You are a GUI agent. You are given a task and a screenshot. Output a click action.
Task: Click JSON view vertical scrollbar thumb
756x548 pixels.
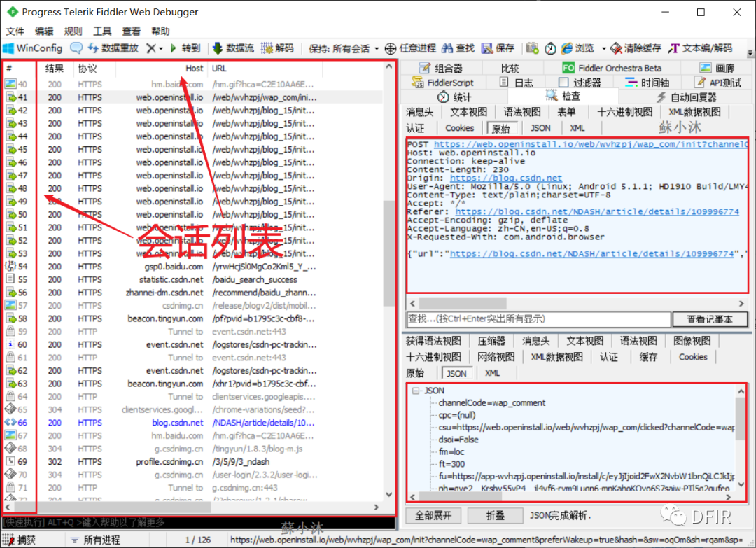(x=741, y=419)
